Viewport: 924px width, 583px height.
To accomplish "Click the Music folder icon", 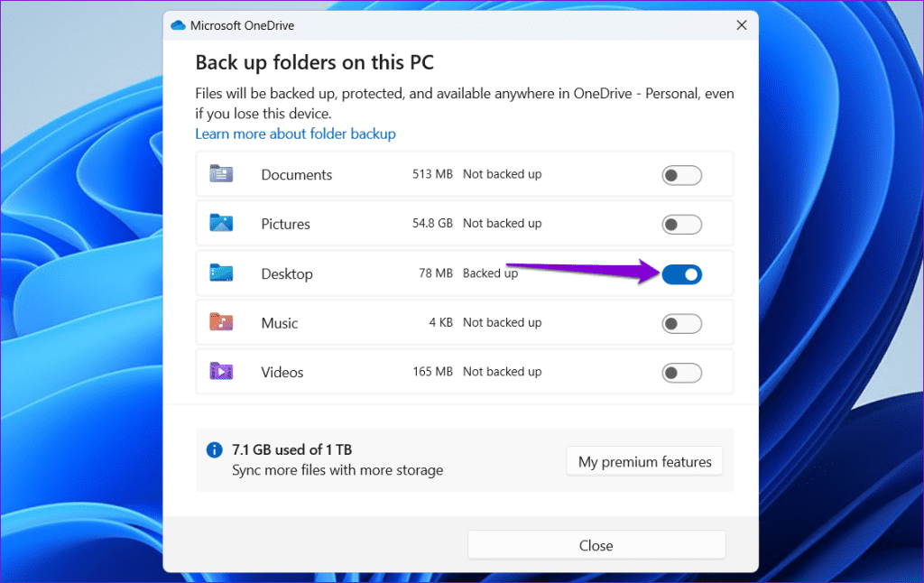I will [221, 322].
